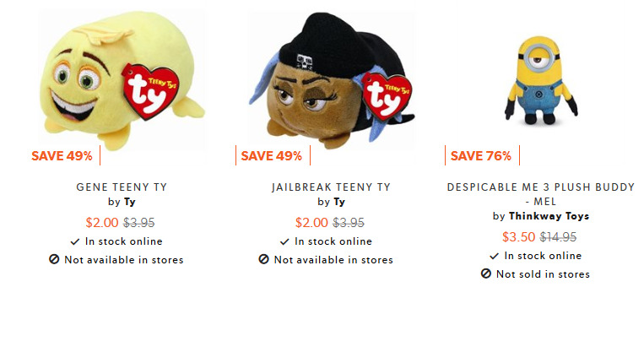Click the red Ty heart tag on Jailbreak

pos(387,95)
